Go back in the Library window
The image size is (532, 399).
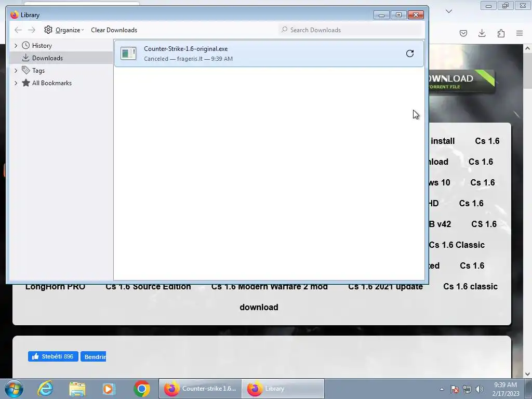point(18,30)
